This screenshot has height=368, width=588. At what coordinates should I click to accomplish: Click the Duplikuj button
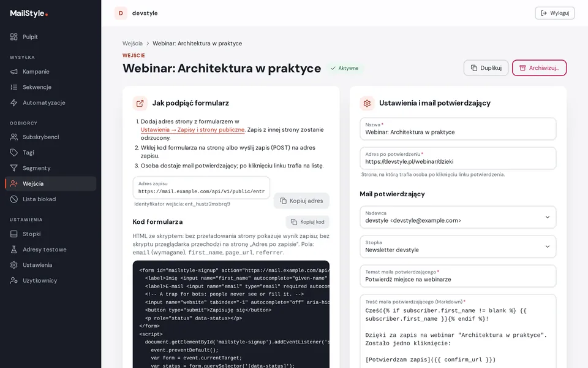(x=486, y=68)
